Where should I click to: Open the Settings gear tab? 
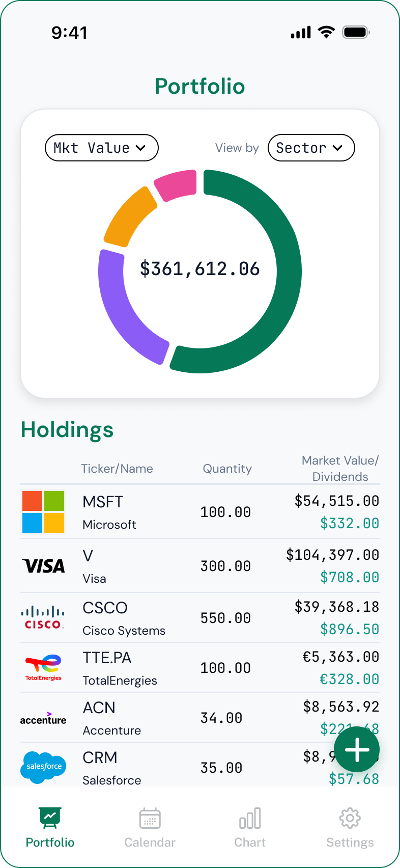click(350, 828)
